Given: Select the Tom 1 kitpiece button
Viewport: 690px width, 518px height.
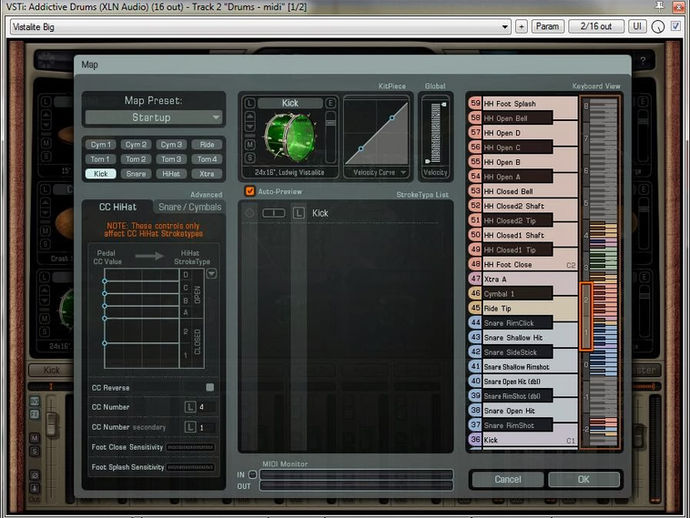Looking at the screenshot, I should [101, 159].
